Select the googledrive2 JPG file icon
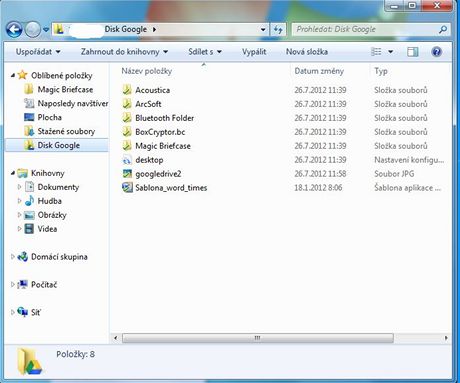 click(x=127, y=174)
